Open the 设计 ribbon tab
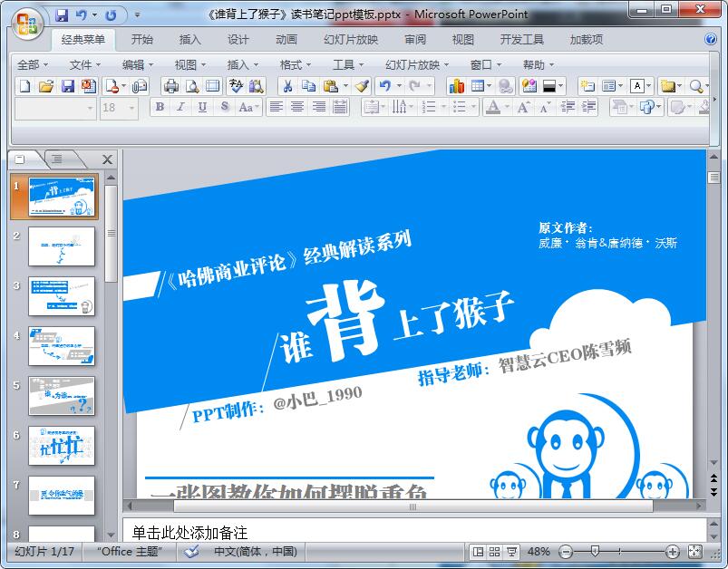Screen dimensions: 728x569 [238, 40]
